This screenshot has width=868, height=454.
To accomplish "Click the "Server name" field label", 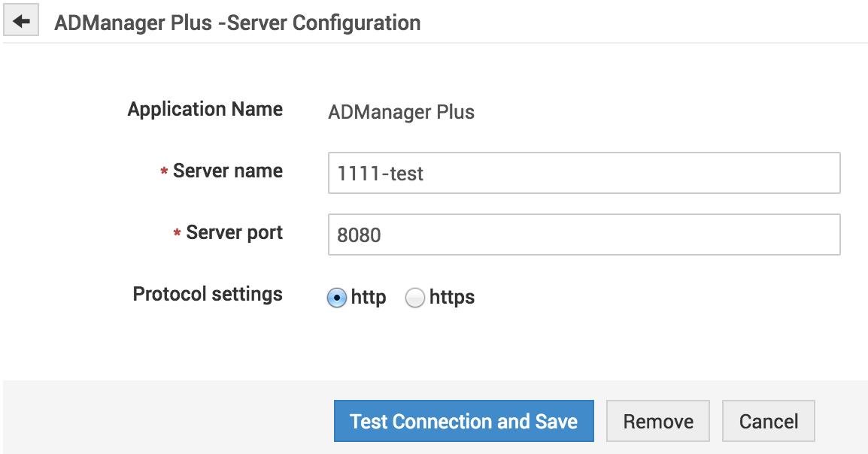I will point(228,171).
